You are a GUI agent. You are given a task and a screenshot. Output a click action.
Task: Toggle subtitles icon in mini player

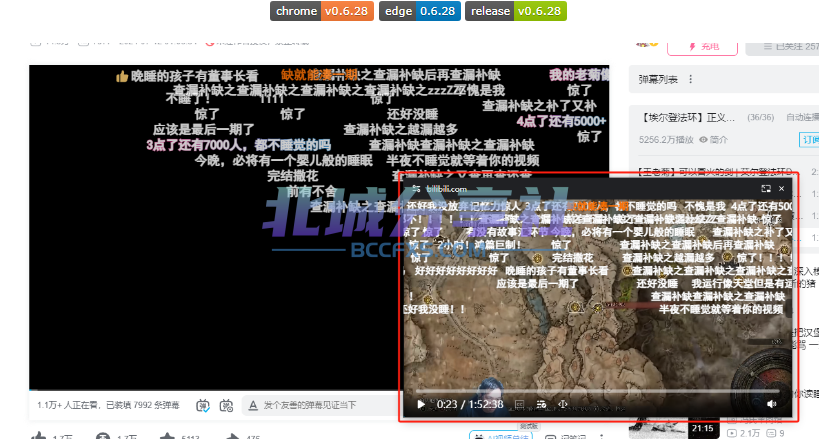(518, 404)
